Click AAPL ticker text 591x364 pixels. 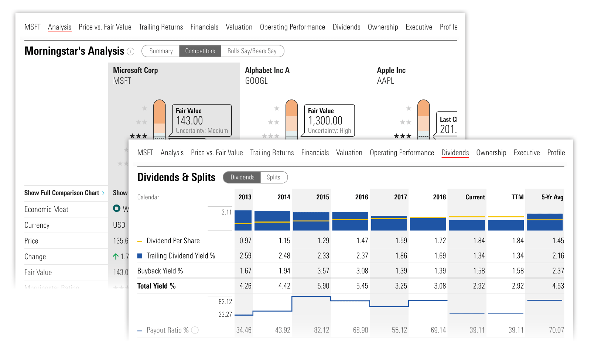click(386, 81)
